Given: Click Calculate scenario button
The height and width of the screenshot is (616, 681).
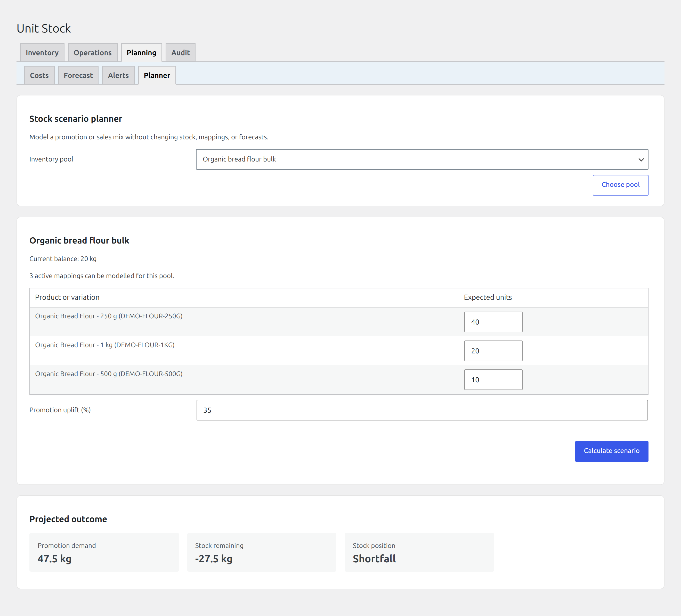Looking at the screenshot, I should (x=611, y=451).
